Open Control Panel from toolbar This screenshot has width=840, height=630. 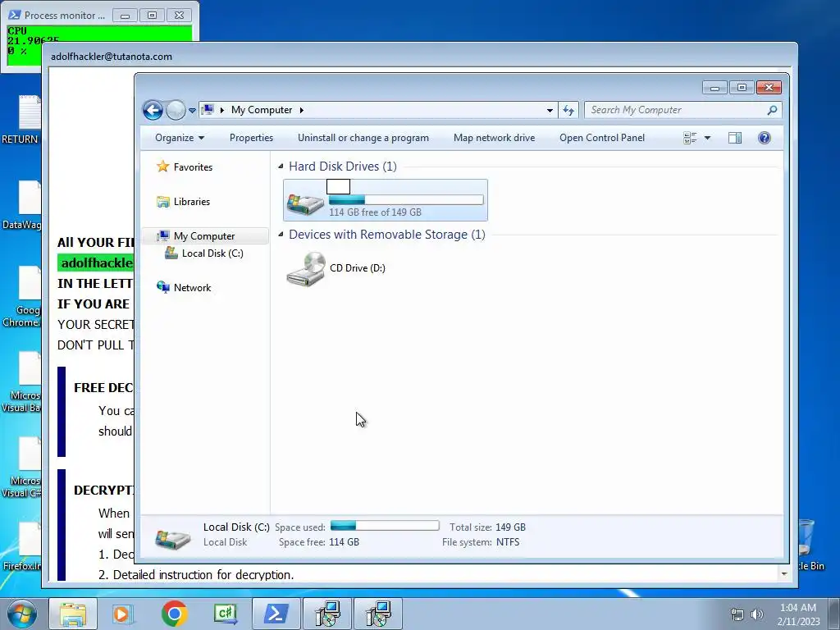(x=602, y=138)
